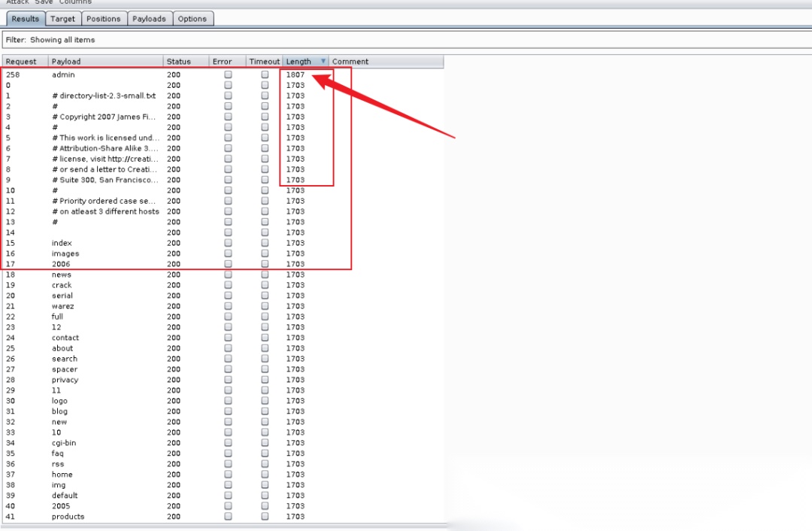Switch to the Positions tab
Image resolution: width=812 pixels, height=531 pixels.
[104, 19]
